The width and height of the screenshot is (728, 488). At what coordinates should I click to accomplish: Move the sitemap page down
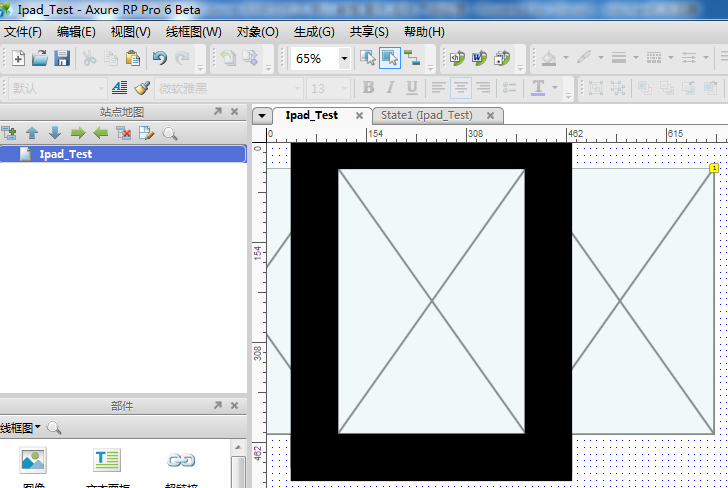point(55,133)
